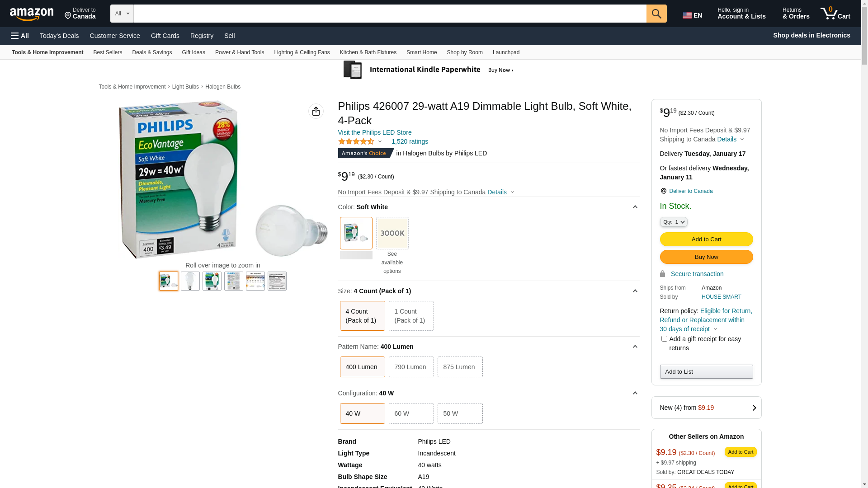Click the Amazon logo

32,14
